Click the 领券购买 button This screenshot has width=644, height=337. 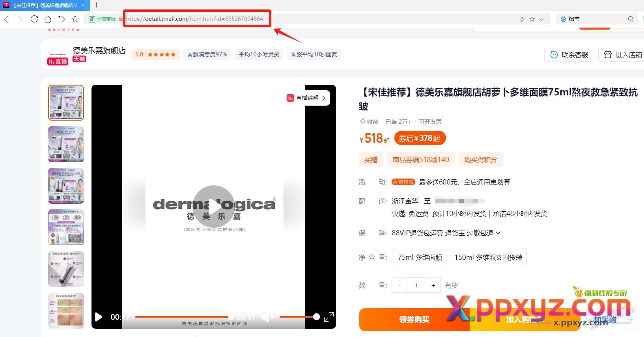414,320
